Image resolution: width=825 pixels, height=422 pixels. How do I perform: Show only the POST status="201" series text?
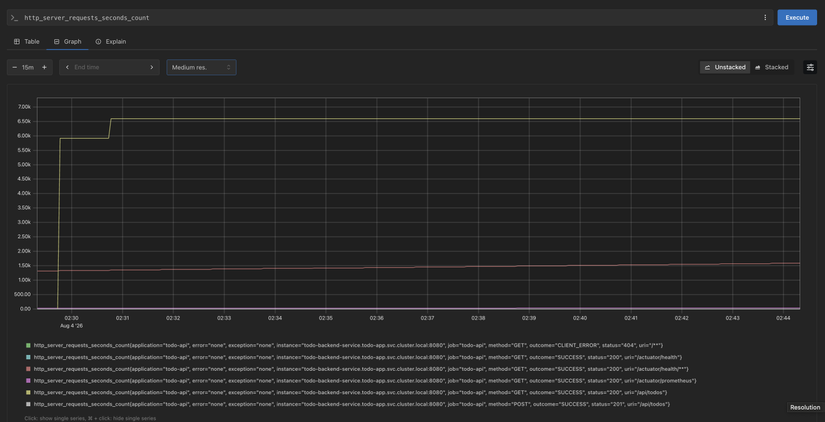tap(352, 404)
